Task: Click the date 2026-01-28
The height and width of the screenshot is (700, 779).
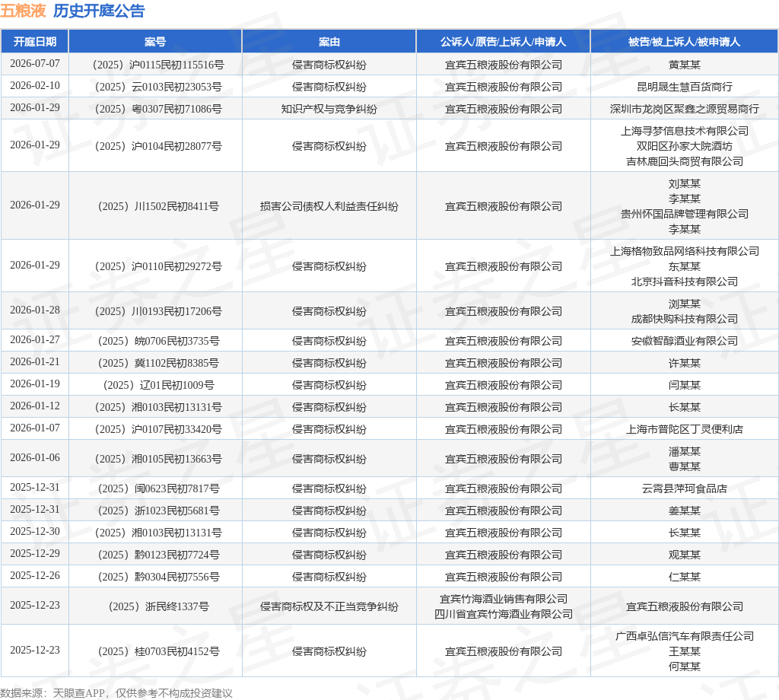Action: (35, 310)
